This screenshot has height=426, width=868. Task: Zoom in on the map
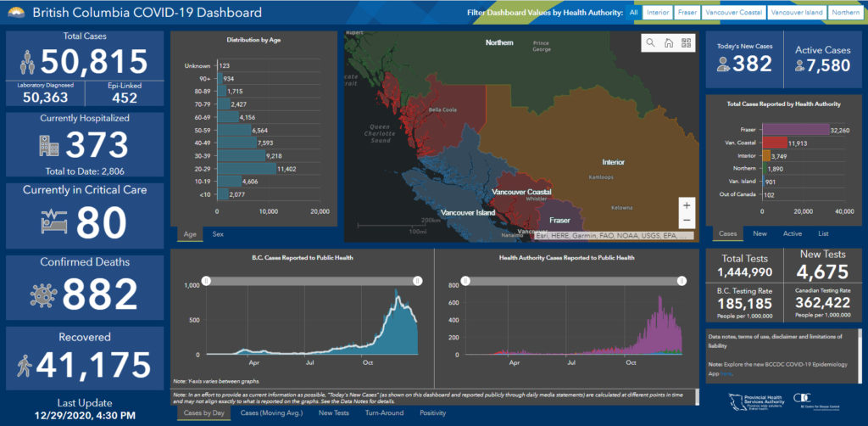(x=687, y=205)
